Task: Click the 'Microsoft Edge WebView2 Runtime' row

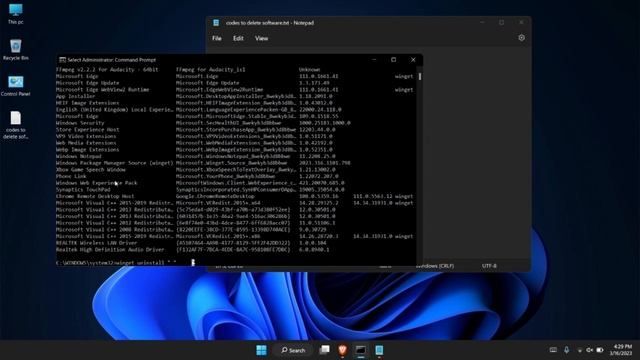Action: tap(234, 89)
